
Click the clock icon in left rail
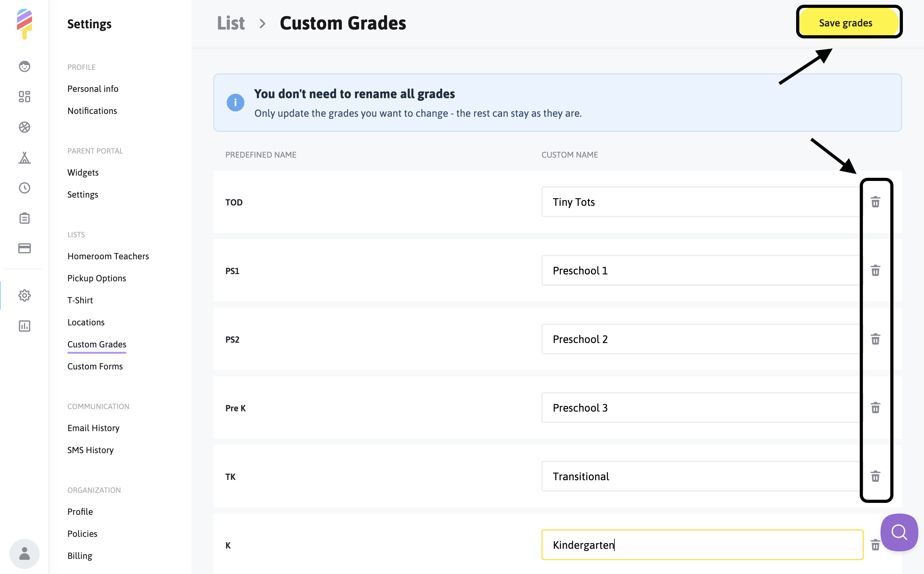pyautogui.click(x=24, y=188)
